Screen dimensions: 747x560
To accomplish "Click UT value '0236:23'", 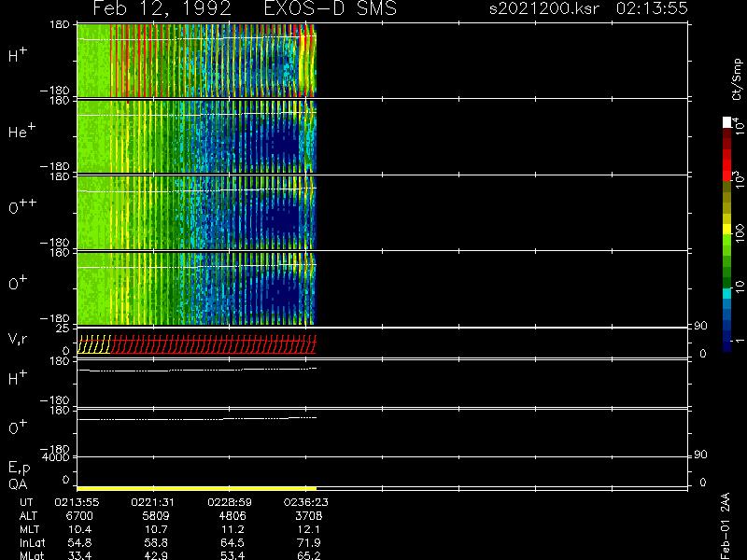I will tap(306, 502).
